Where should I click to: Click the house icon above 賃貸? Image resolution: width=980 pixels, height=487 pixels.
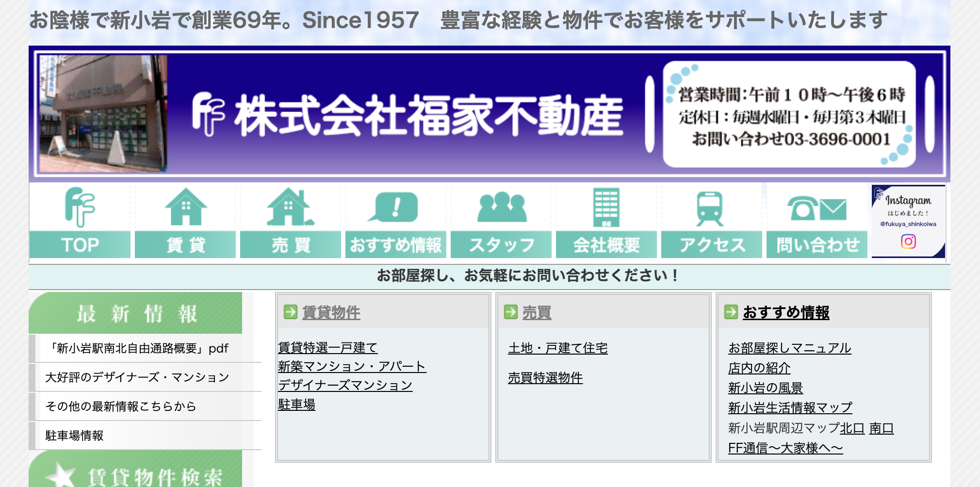186,207
